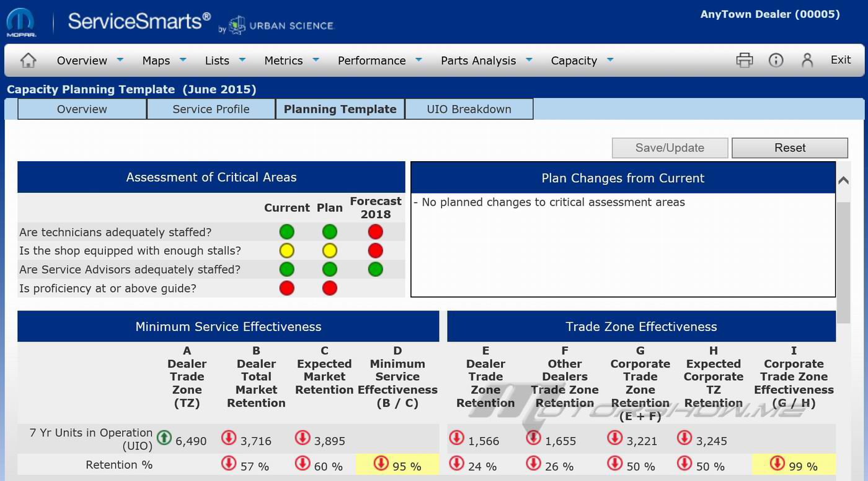Open the Performance menu

pyautogui.click(x=371, y=60)
